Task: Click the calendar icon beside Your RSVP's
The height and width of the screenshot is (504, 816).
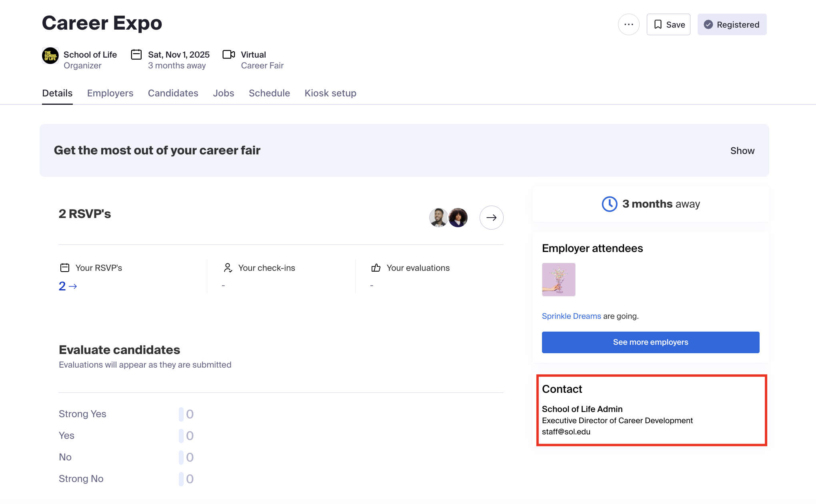Action: [65, 268]
